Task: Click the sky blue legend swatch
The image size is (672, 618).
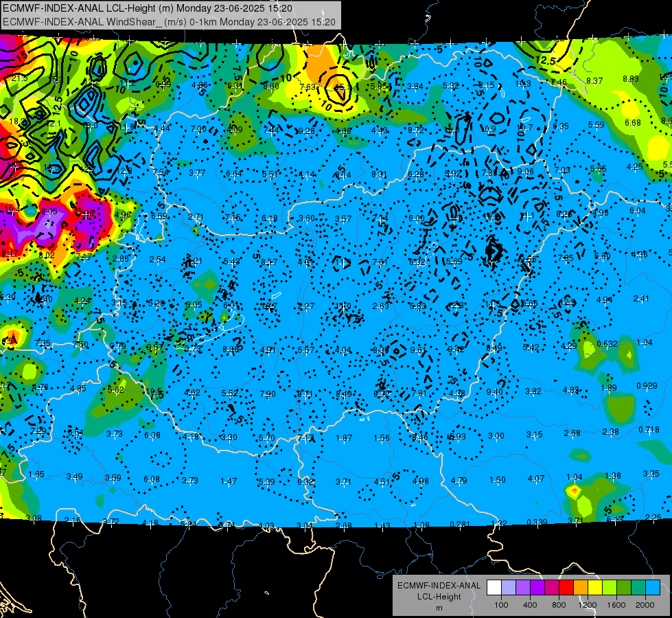Action: pyautogui.click(x=653, y=588)
